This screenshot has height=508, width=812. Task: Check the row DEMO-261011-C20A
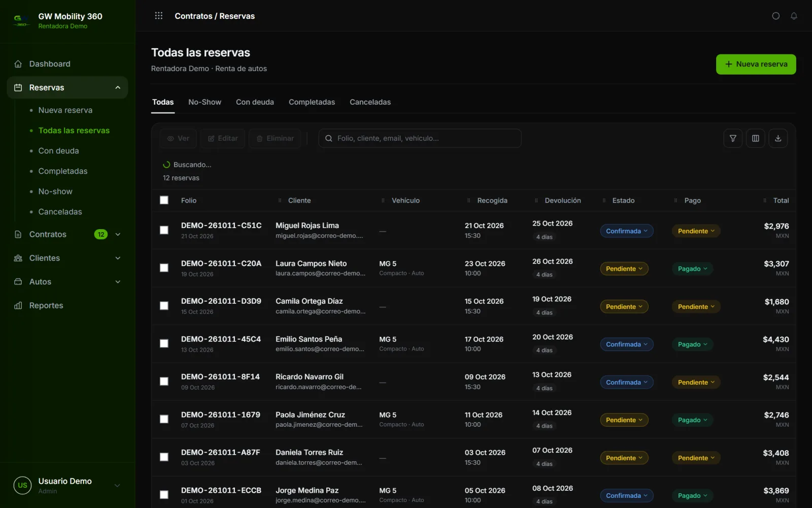pos(164,268)
